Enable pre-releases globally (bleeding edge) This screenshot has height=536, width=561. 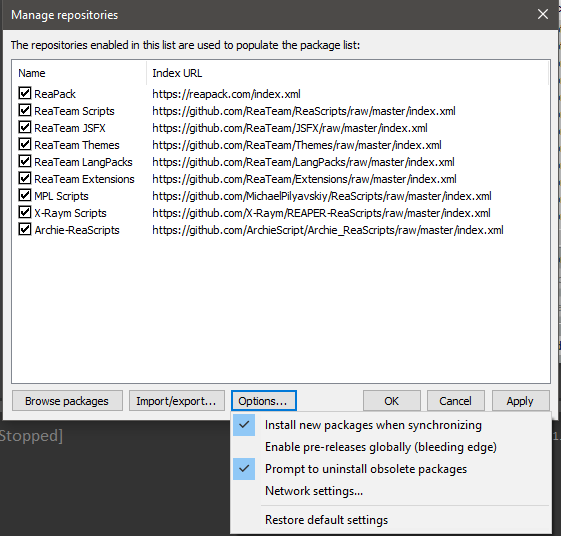click(391, 447)
